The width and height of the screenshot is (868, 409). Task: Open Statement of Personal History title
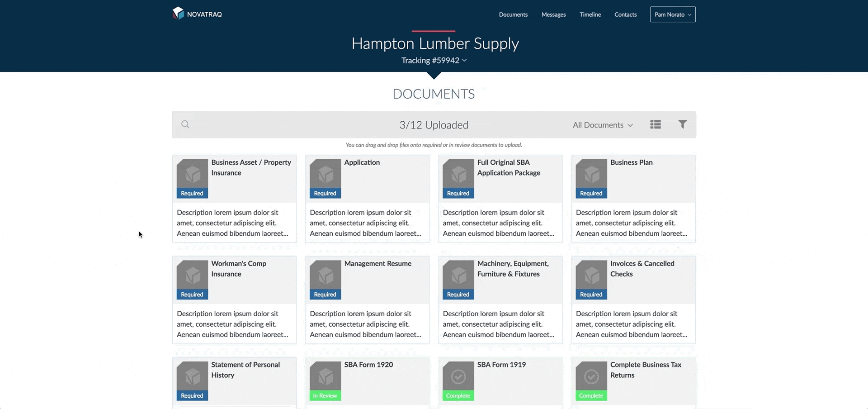tap(245, 370)
